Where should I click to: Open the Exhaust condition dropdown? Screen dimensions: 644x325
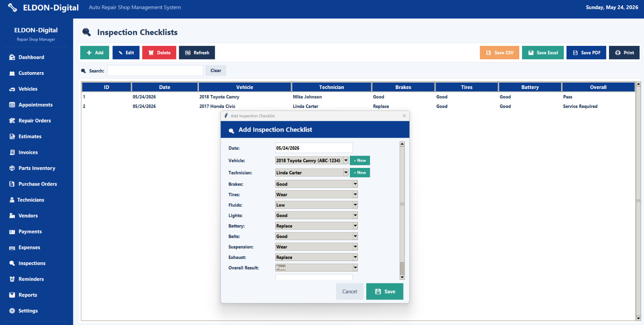point(316,257)
